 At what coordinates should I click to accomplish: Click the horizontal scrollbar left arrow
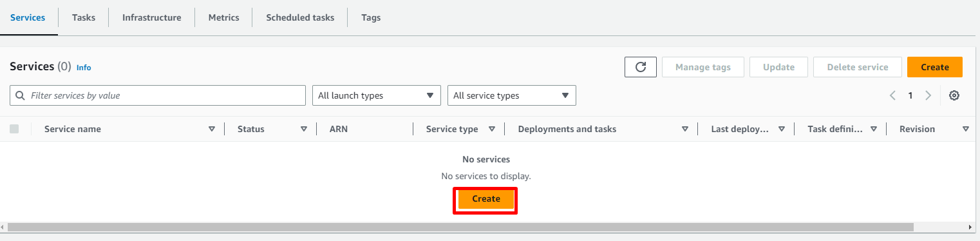[x=3, y=227]
